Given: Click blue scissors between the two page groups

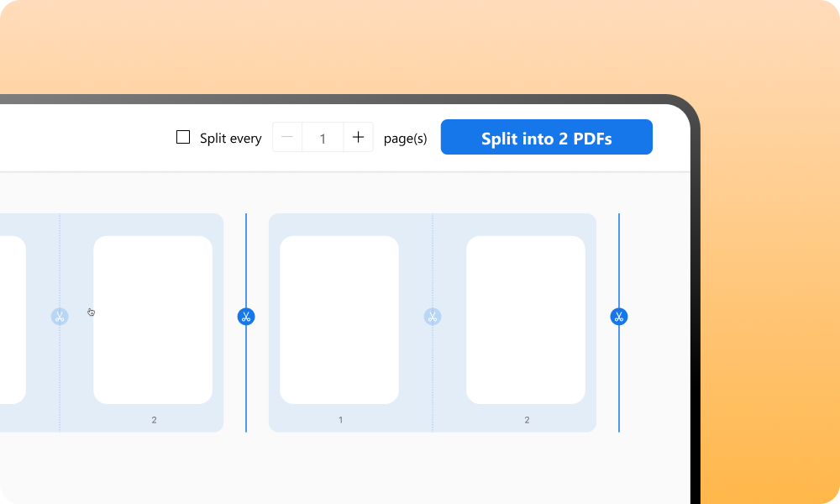Looking at the screenshot, I should [x=246, y=317].
